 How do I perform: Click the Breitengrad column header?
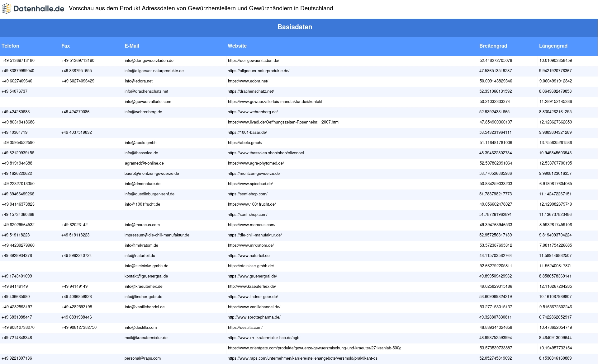pyautogui.click(x=493, y=46)
